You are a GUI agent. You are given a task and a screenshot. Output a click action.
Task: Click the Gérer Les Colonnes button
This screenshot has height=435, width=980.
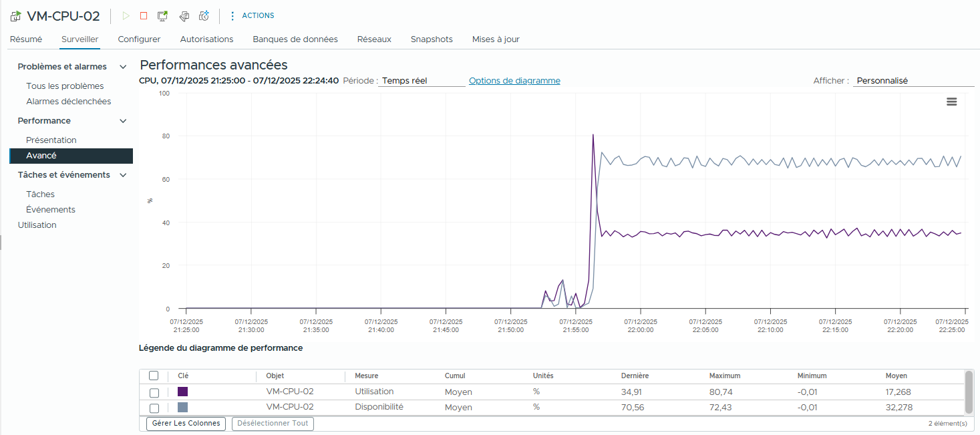186,424
